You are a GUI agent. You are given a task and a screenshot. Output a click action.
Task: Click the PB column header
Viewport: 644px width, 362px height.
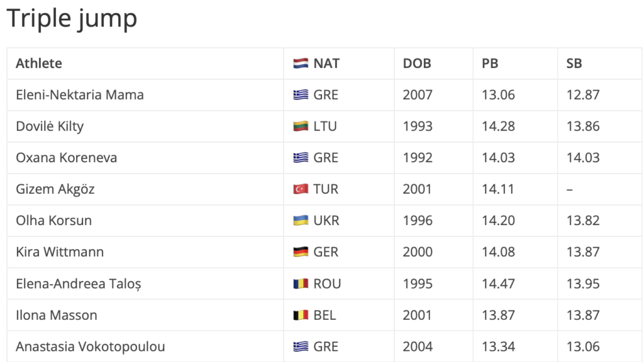(x=490, y=63)
